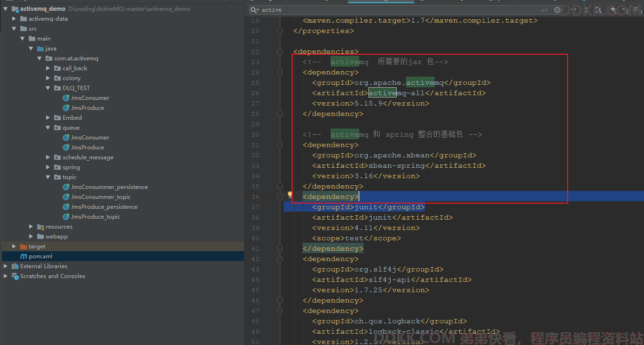Screen dimensions: 644x345
Task: Click version '5.15.9' on line 27
Action: click(x=368, y=103)
